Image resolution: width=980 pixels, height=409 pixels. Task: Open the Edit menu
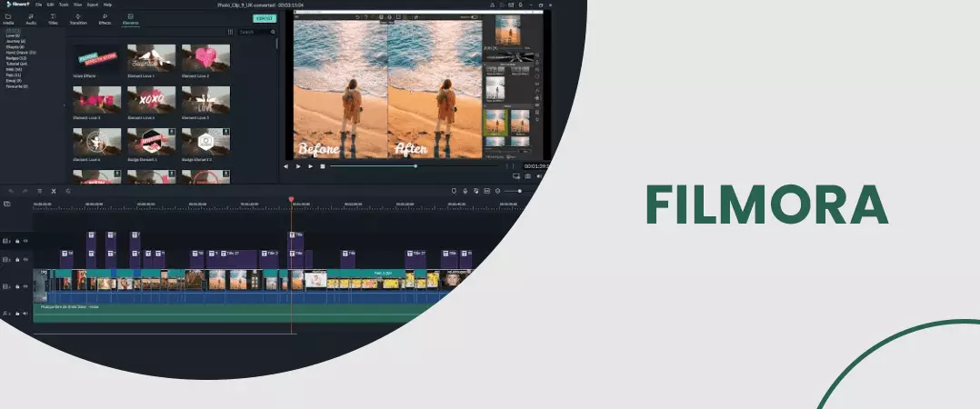pyautogui.click(x=50, y=5)
